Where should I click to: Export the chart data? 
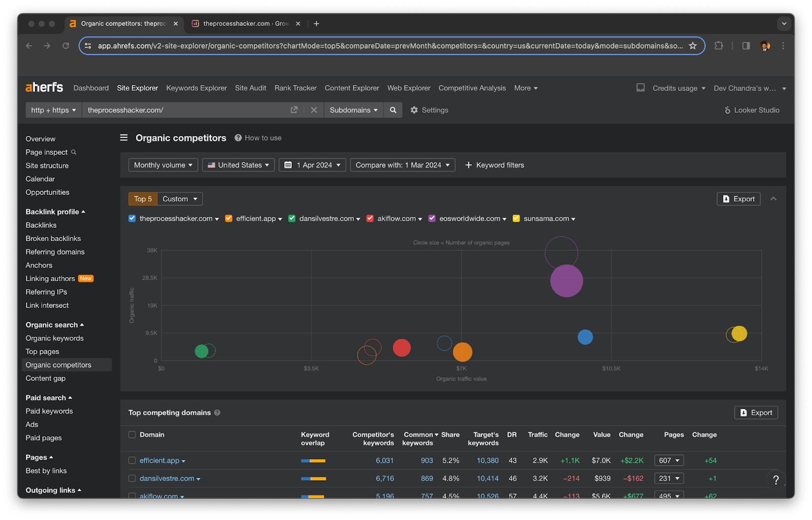[738, 199]
